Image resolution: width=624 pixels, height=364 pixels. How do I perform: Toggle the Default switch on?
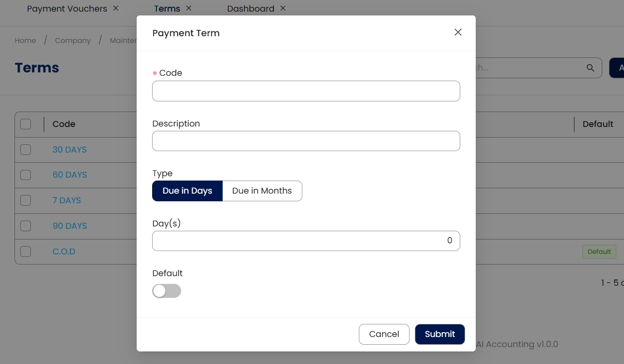pos(167,291)
